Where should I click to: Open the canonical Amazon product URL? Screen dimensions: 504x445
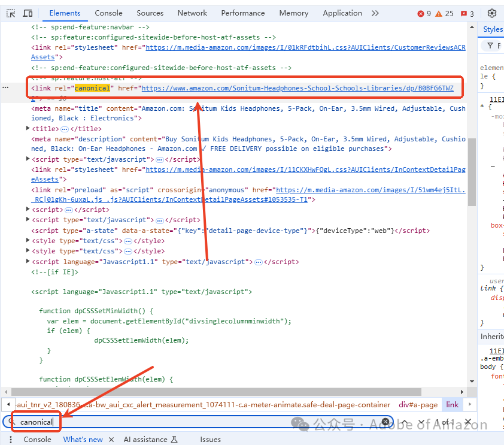pos(297,88)
